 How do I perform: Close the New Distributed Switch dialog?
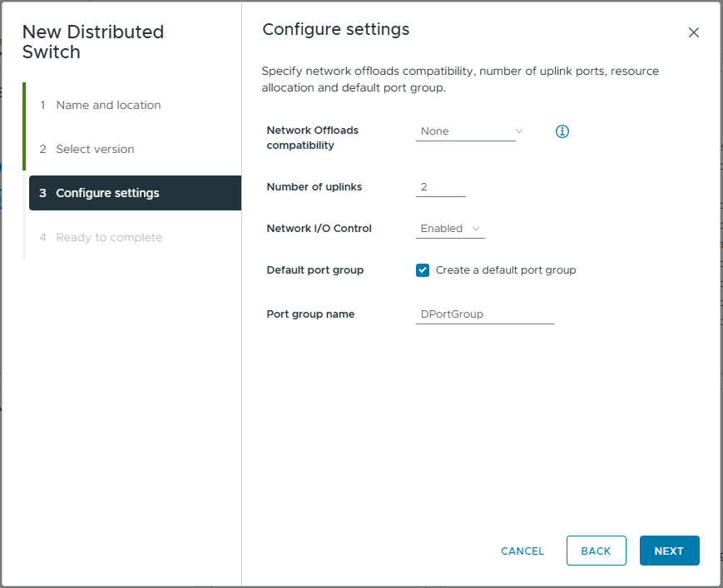point(693,32)
